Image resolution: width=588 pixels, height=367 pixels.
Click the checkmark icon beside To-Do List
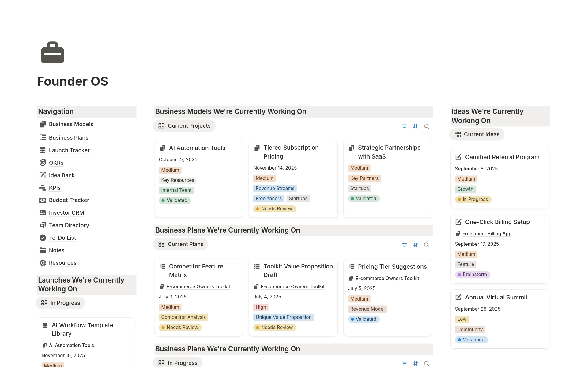[x=43, y=238]
